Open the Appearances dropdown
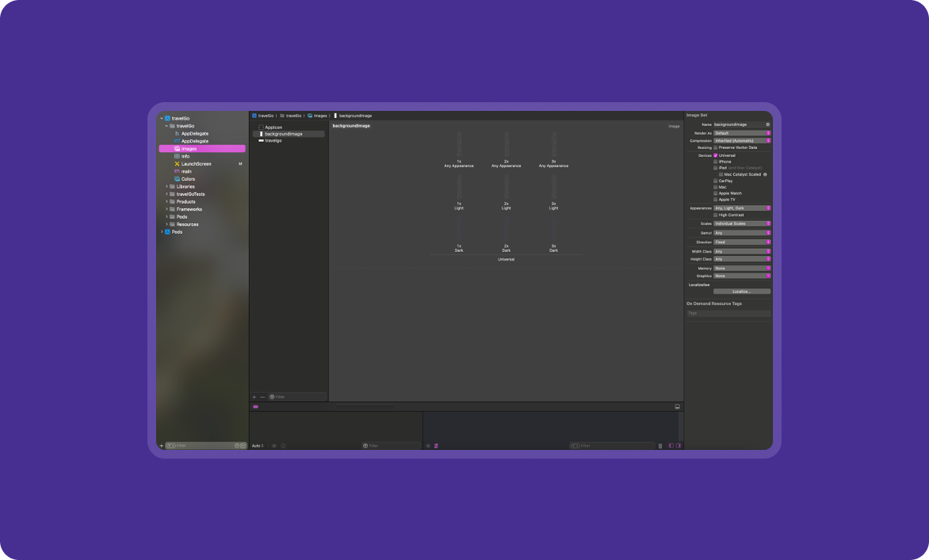929x560 pixels. pyautogui.click(x=742, y=208)
